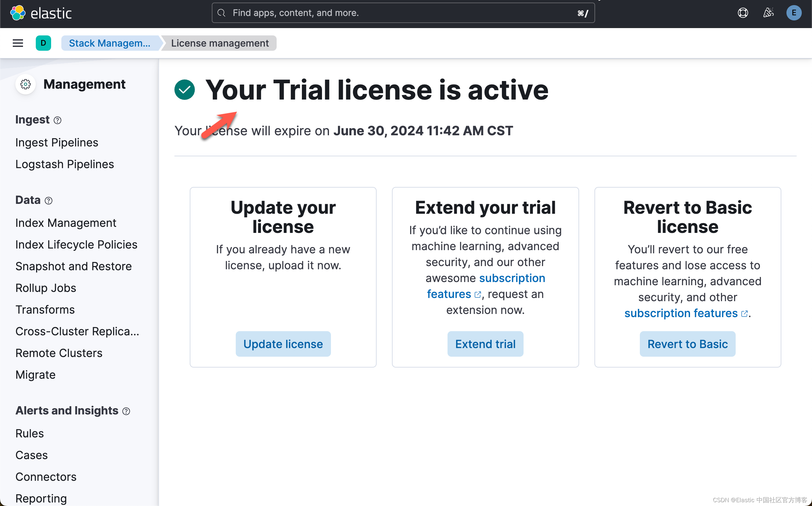Image resolution: width=812 pixels, height=506 pixels.
Task: Click the Extend trial button
Action: pyautogui.click(x=485, y=344)
